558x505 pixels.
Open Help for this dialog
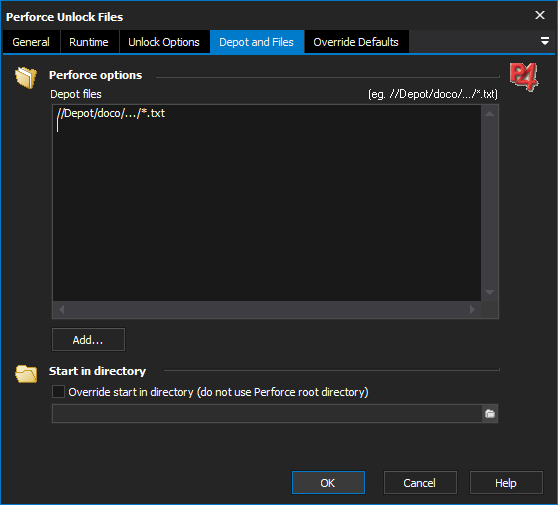coord(506,483)
